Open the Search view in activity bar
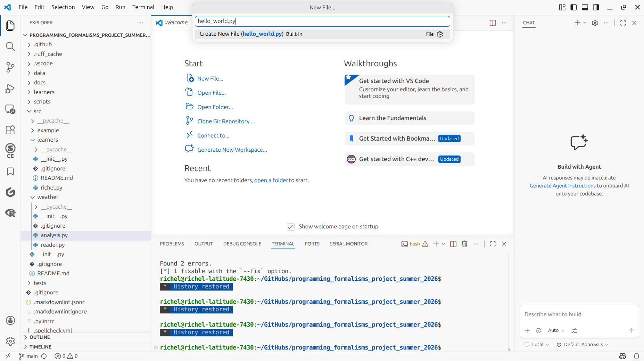Viewport: 644px width, 361px height. click(x=10, y=46)
